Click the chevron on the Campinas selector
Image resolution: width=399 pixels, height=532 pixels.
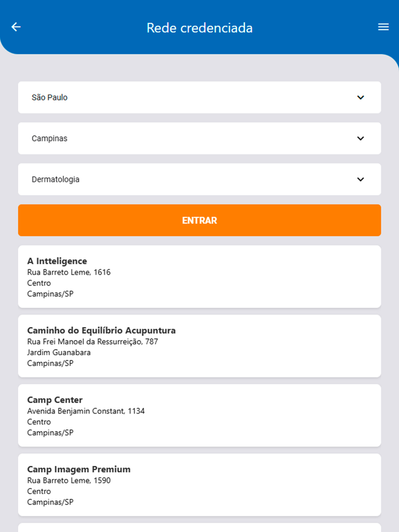(360, 138)
